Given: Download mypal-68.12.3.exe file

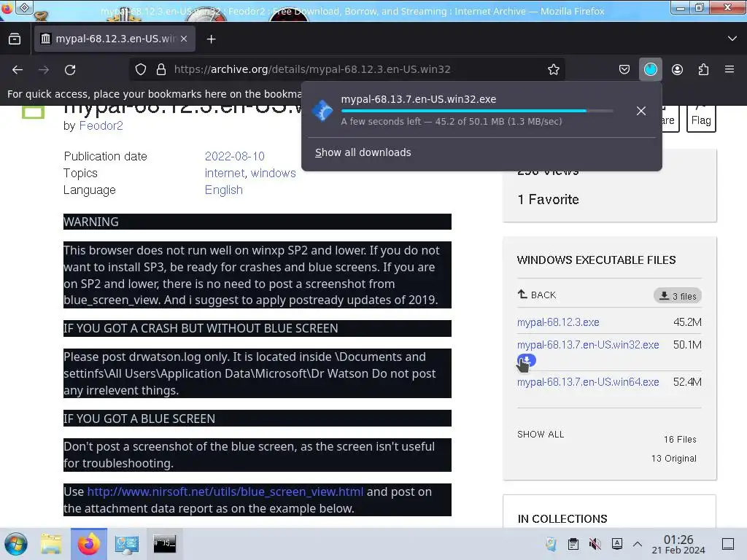Looking at the screenshot, I should [558, 322].
